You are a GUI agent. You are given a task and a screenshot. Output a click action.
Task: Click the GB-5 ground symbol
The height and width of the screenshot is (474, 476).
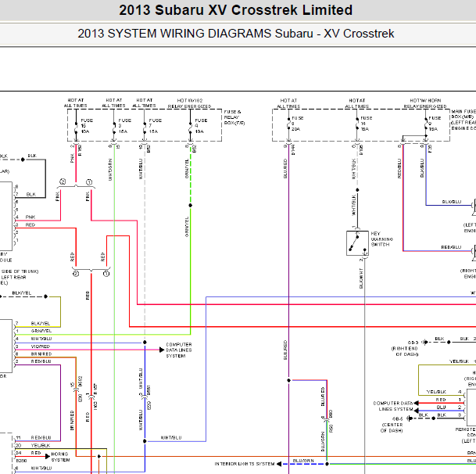[410, 418]
